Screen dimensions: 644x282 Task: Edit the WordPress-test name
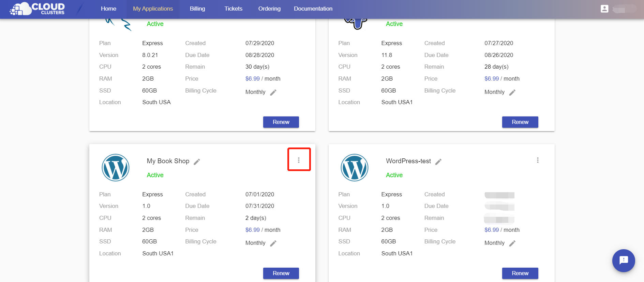coord(438,162)
